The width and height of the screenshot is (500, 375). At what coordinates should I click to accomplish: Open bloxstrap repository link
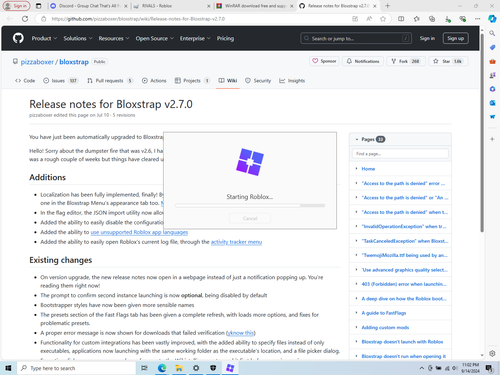tap(74, 62)
